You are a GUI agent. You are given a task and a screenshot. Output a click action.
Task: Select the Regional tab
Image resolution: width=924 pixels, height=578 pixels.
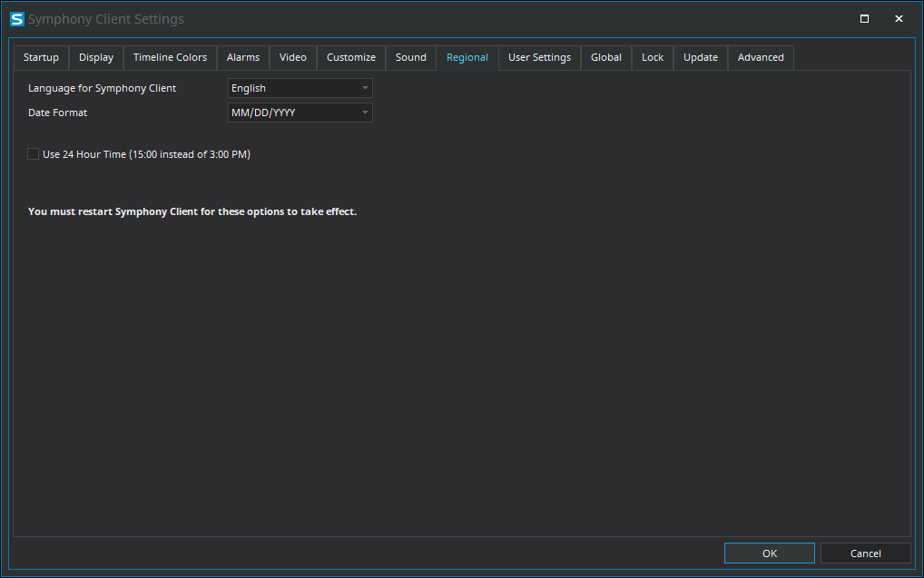pos(467,58)
